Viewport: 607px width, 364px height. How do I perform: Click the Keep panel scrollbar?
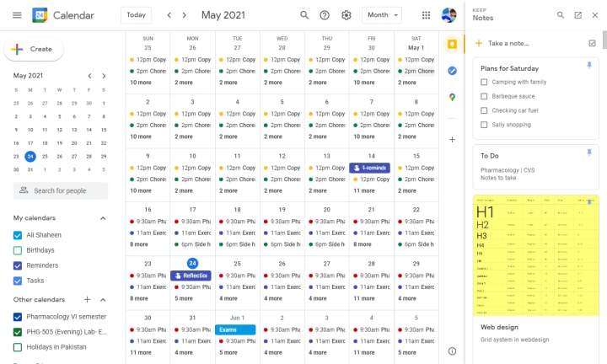pyautogui.click(x=604, y=40)
